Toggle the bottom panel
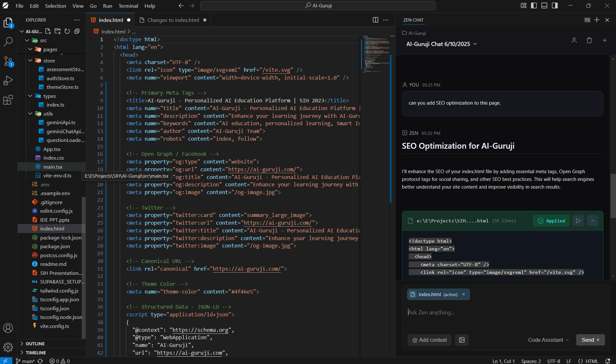 [544, 6]
